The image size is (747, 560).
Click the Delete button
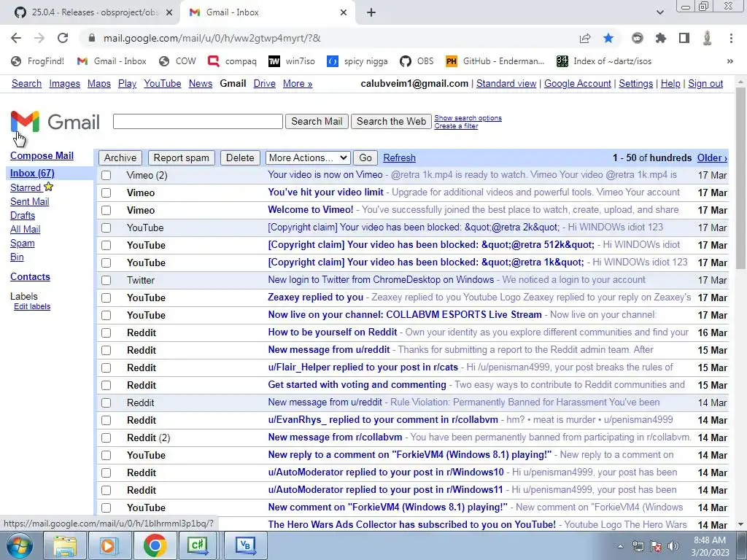pyautogui.click(x=240, y=157)
